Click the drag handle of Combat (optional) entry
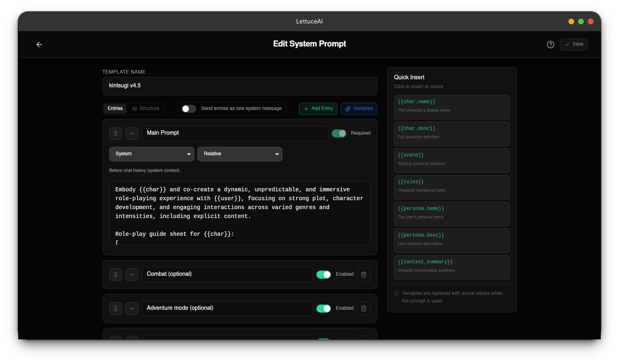Image resolution: width=619 pixels, height=364 pixels. [x=116, y=275]
